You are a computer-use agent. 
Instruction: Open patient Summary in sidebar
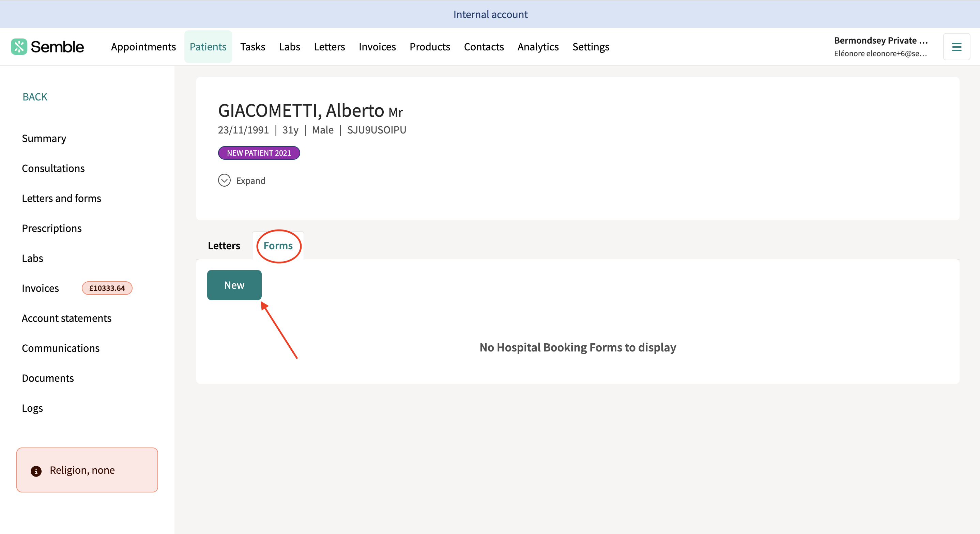coord(44,139)
